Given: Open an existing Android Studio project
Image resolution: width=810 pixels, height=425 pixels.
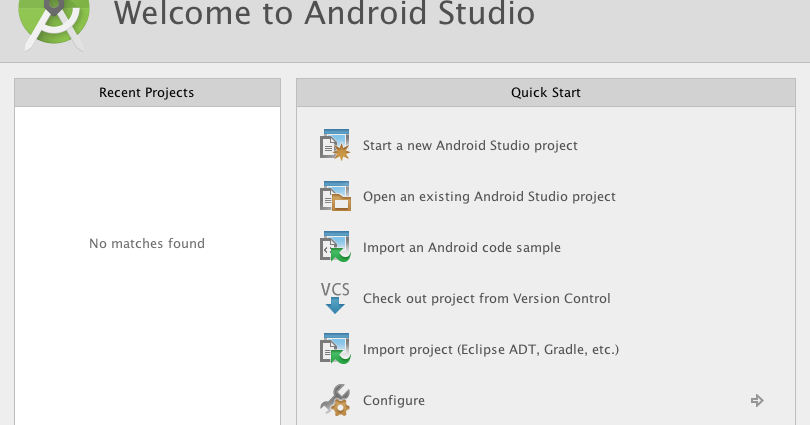Looking at the screenshot, I should 489,197.
